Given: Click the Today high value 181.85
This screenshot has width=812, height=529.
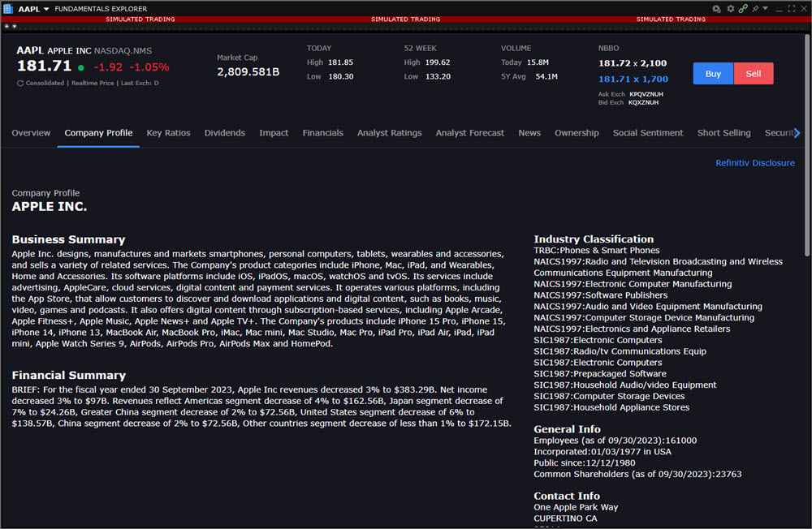Looking at the screenshot, I should (x=341, y=62).
